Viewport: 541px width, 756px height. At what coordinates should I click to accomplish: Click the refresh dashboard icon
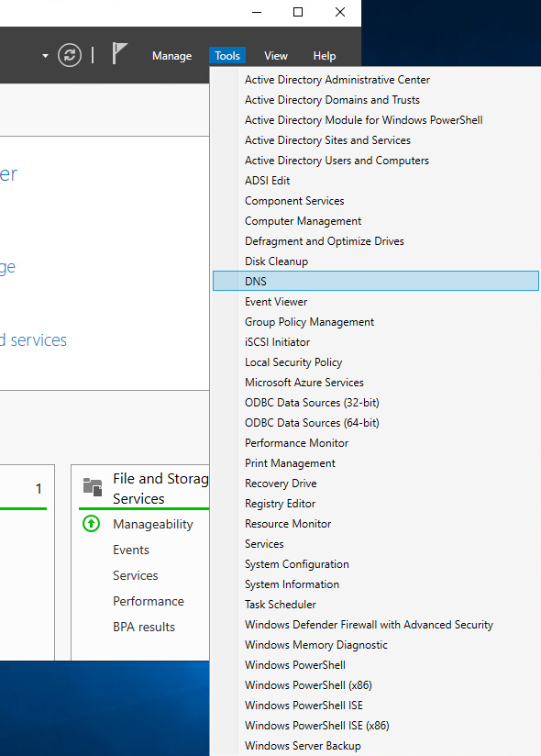[70, 55]
